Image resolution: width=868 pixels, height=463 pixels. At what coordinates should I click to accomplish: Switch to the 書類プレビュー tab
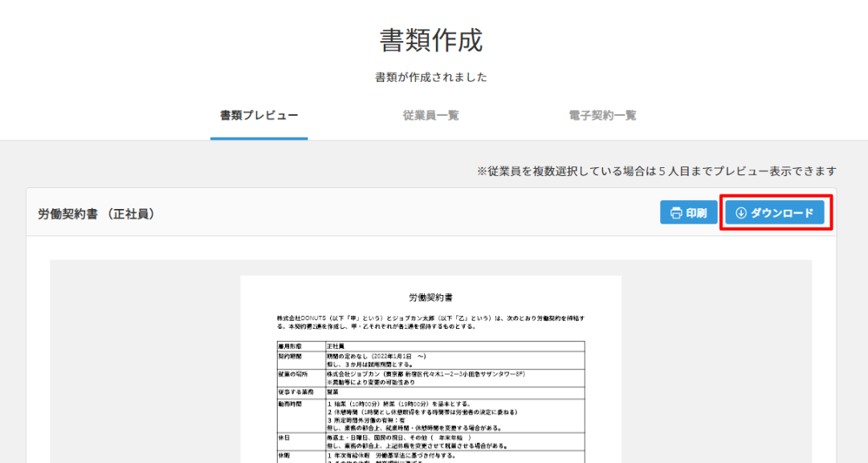259,115
